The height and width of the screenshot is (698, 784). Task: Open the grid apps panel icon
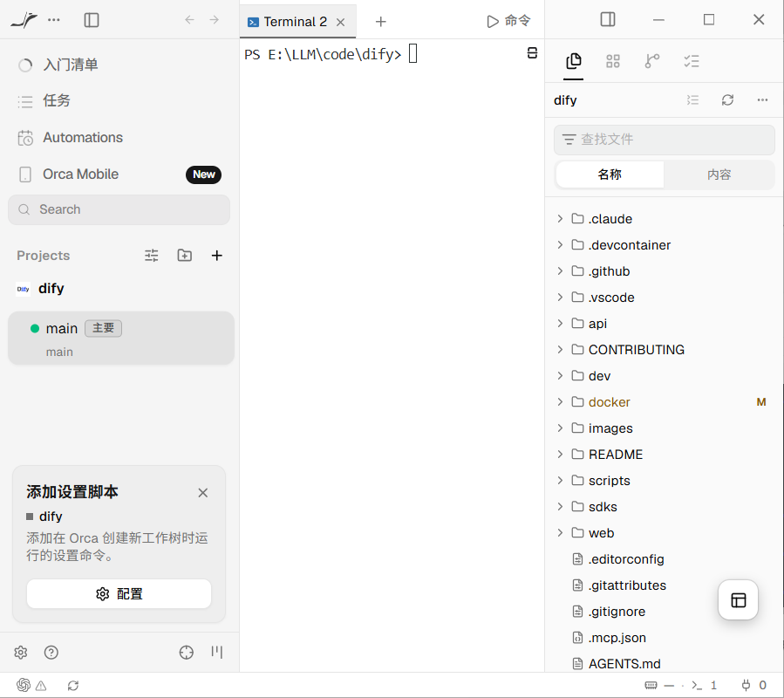pos(613,62)
